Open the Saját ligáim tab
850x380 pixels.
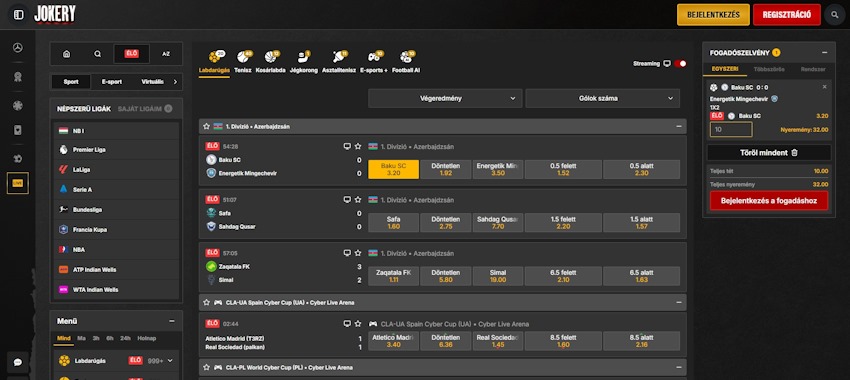click(x=145, y=108)
